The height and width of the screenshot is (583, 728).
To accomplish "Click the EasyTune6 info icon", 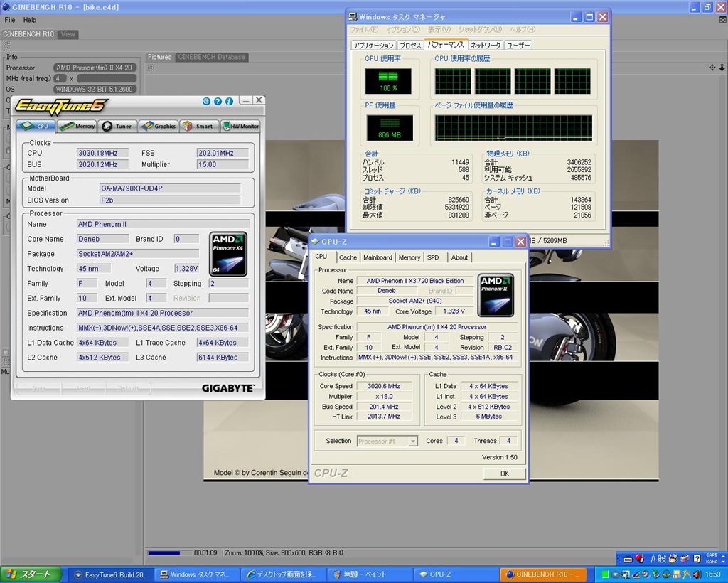I will pyautogui.click(x=229, y=102).
